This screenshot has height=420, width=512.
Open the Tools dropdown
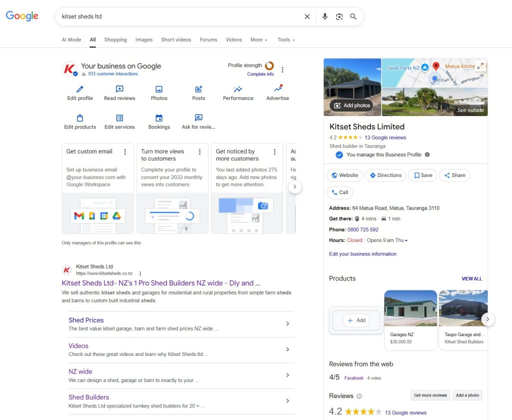coord(286,40)
